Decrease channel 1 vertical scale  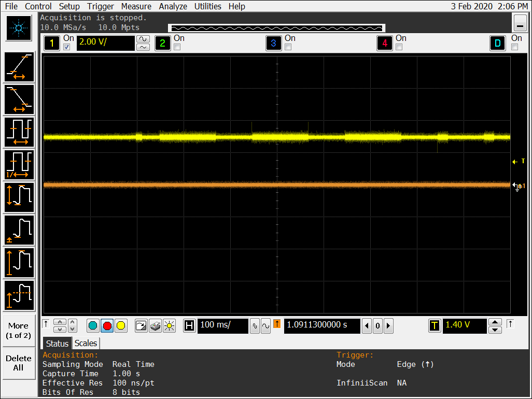click(143, 47)
